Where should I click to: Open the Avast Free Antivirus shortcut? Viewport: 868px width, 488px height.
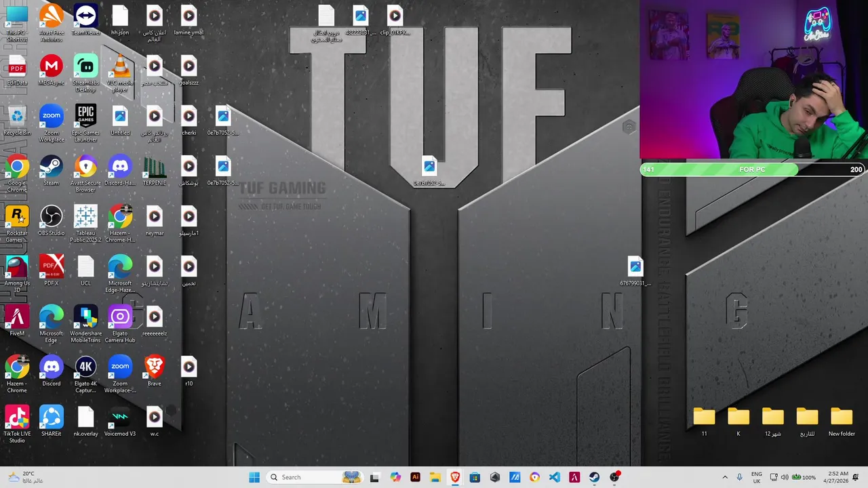[x=52, y=22]
